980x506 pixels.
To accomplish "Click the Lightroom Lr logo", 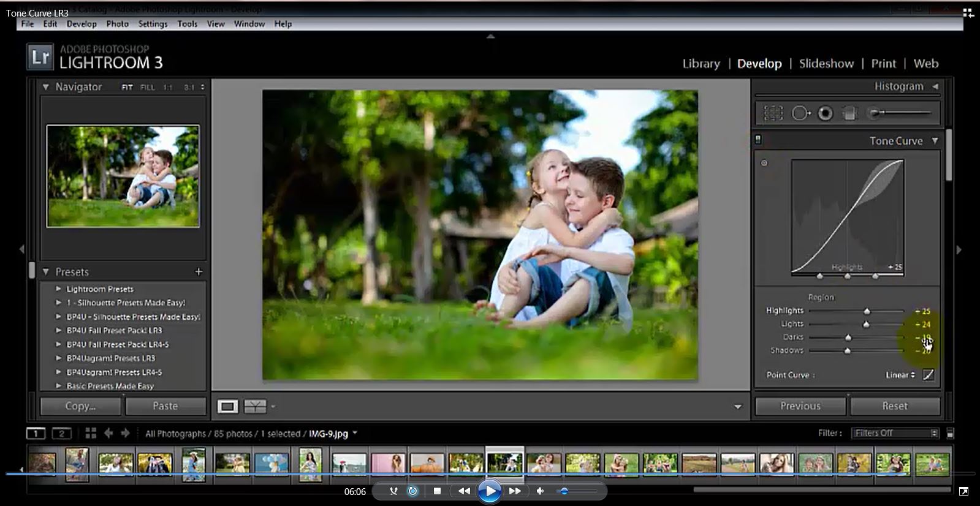I will [40, 57].
